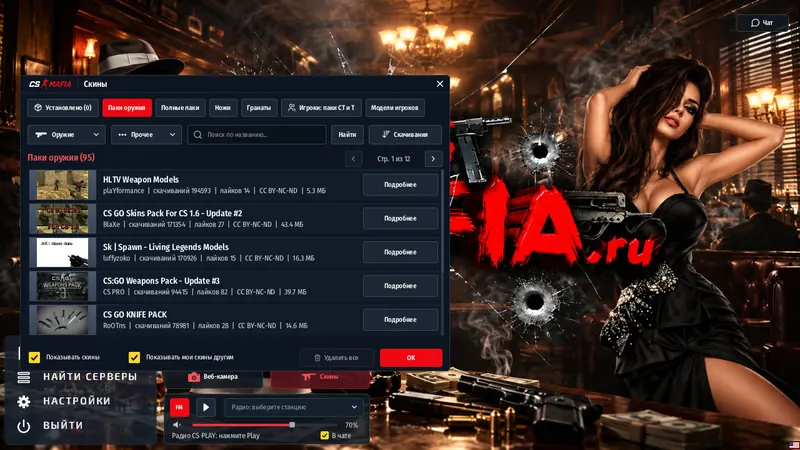Open the Игроки: паки CT и T tab
This screenshot has width=800, height=450.
(x=321, y=108)
